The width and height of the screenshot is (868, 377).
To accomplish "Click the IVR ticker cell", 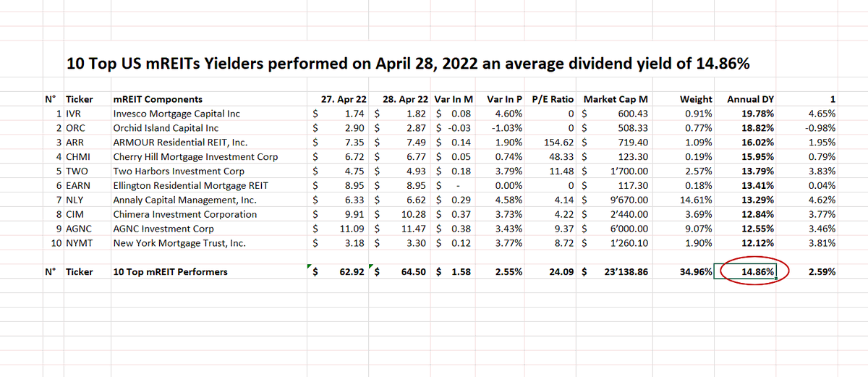I will 75,114.
